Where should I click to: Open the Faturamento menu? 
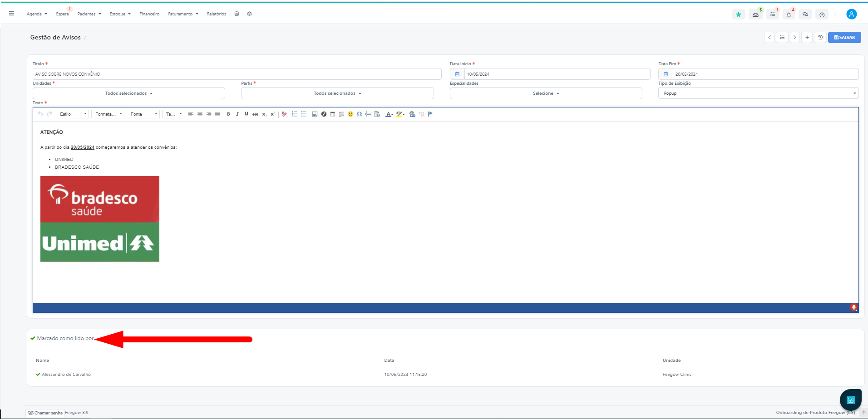click(183, 14)
